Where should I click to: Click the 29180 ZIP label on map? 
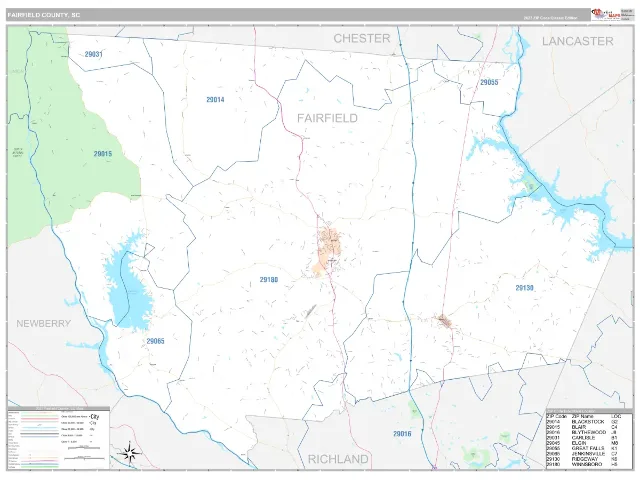coord(269,280)
